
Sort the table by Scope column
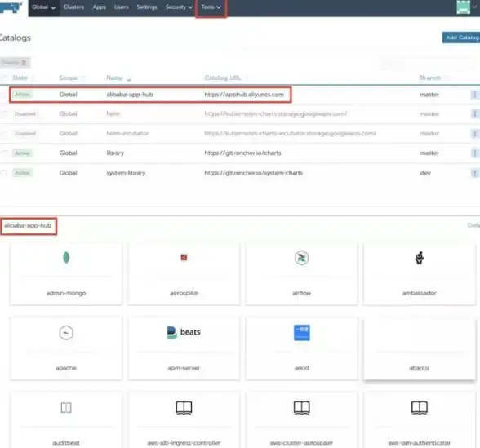(69, 78)
